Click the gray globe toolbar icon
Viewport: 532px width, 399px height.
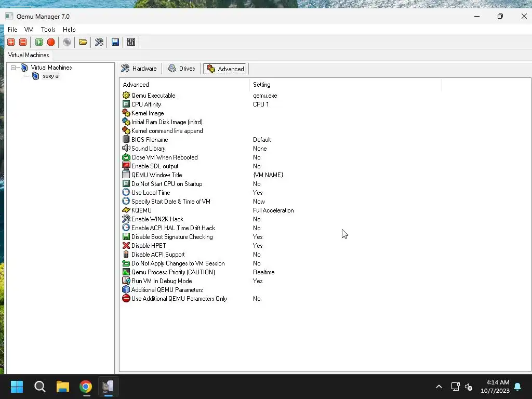coord(67,42)
